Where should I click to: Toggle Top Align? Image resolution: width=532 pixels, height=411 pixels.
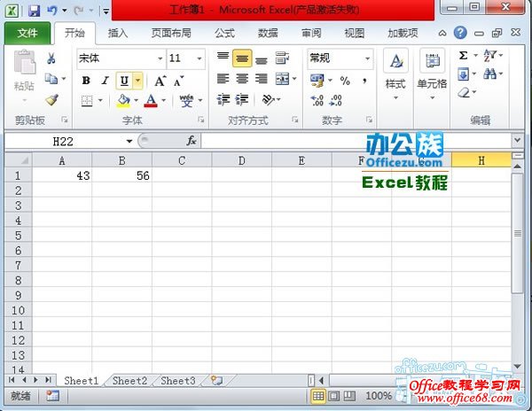223,58
